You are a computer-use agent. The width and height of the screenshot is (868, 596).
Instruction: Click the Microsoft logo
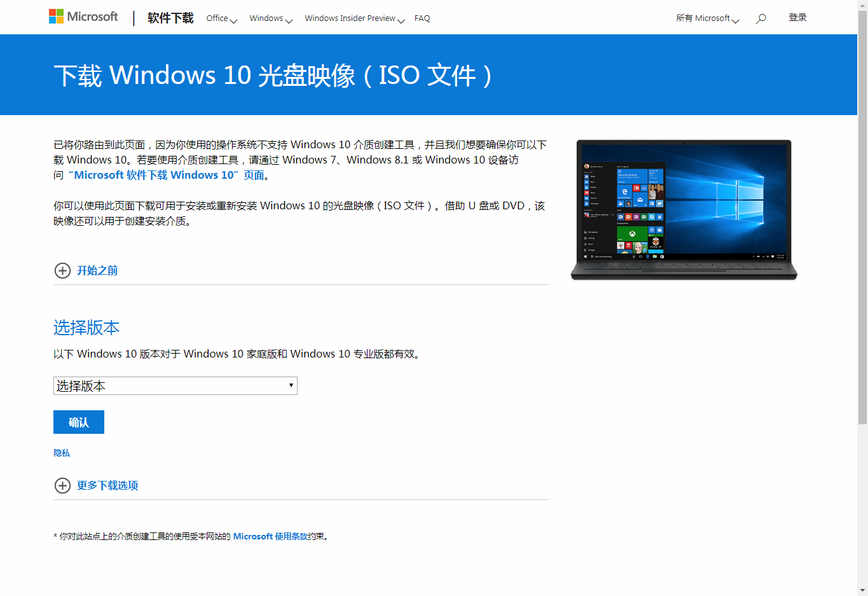[83, 17]
